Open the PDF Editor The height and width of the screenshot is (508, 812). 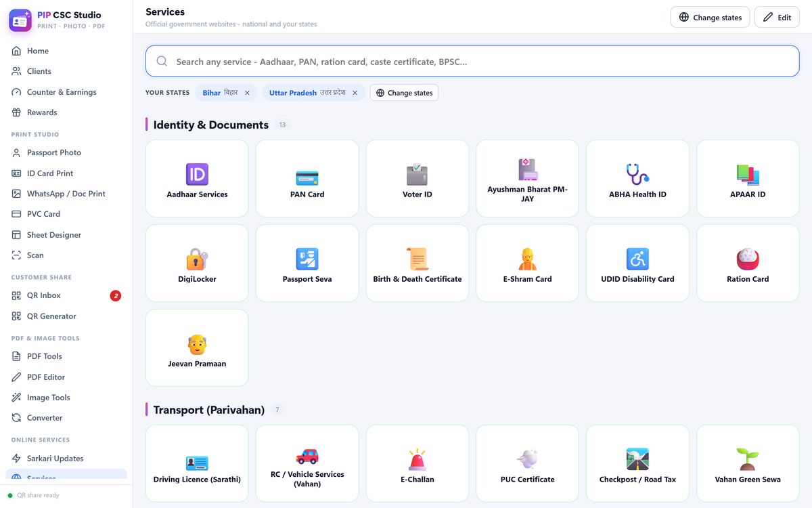(x=66, y=377)
